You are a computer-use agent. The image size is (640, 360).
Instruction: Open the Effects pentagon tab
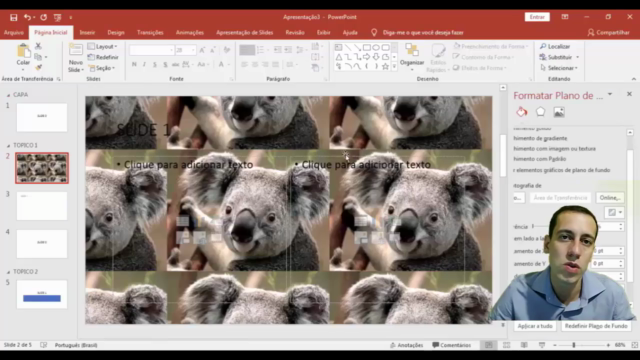[540, 112]
